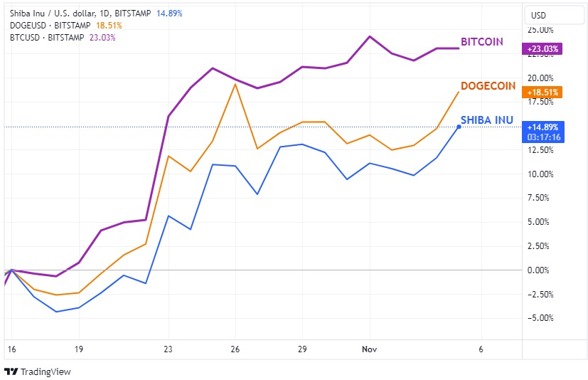This screenshot has width=588, height=380.
Task: Click the blue end-point dot of Shiba Inu line
Action: [x=459, y=127]
